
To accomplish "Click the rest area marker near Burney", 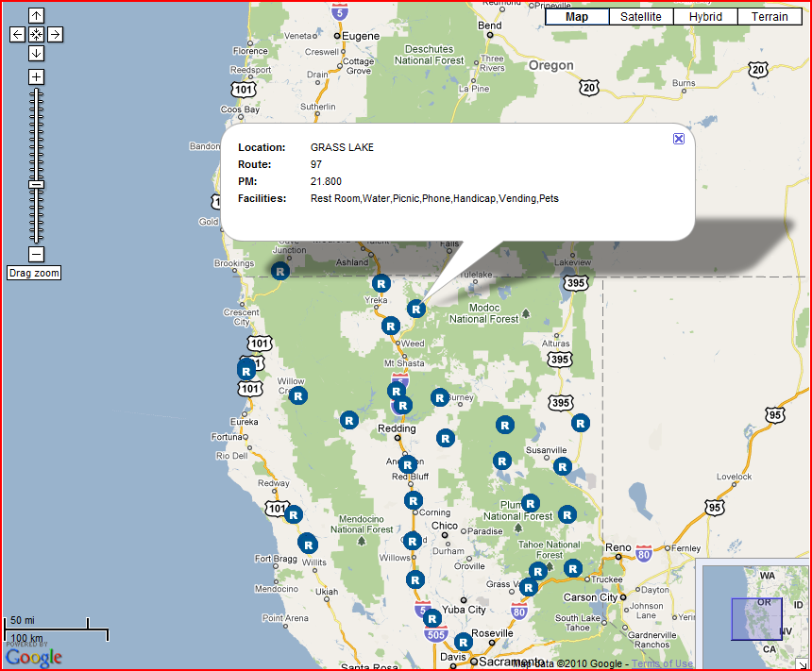I will [439, 397].
